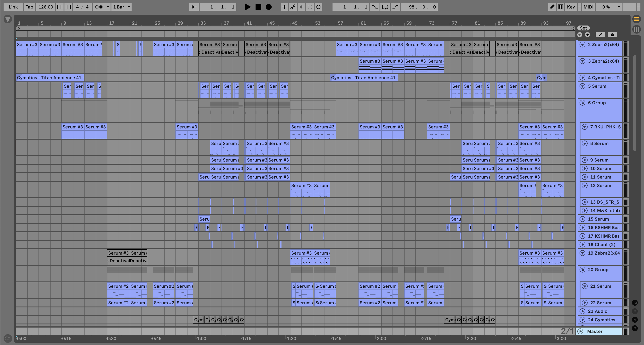The height and width of the screenshot is (345, 644).
Task: Click the Phase Nudge Up icon
Action: [68, 7]
